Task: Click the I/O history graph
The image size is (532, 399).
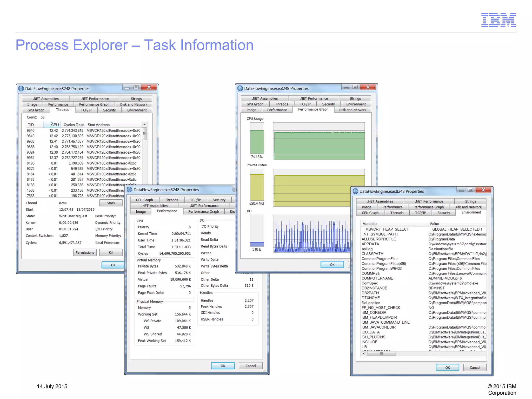Action: (x=312, y=233)
